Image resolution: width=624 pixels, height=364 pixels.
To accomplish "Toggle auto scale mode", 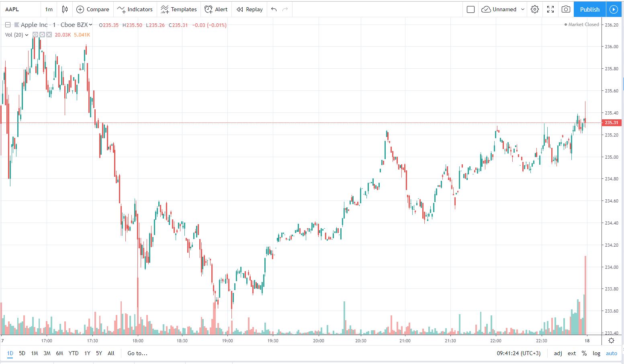I will pyautogui.click(x=612, y=353).
